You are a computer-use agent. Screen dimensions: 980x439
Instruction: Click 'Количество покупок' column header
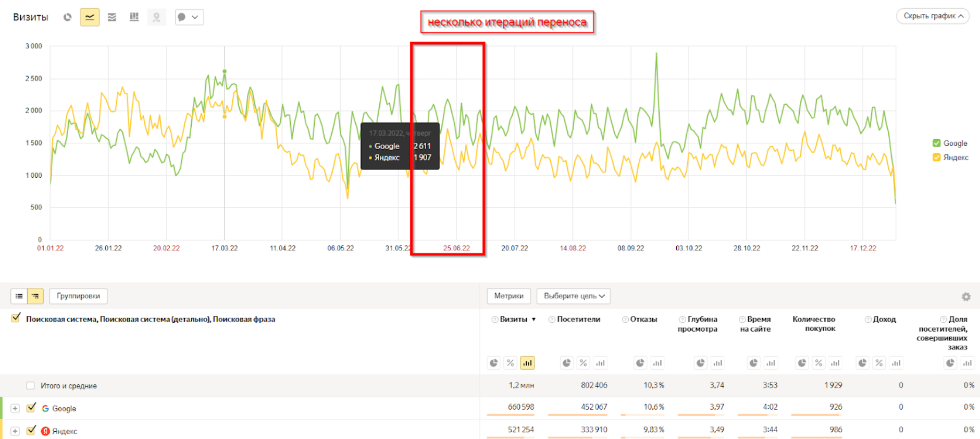tap(814, 324)
